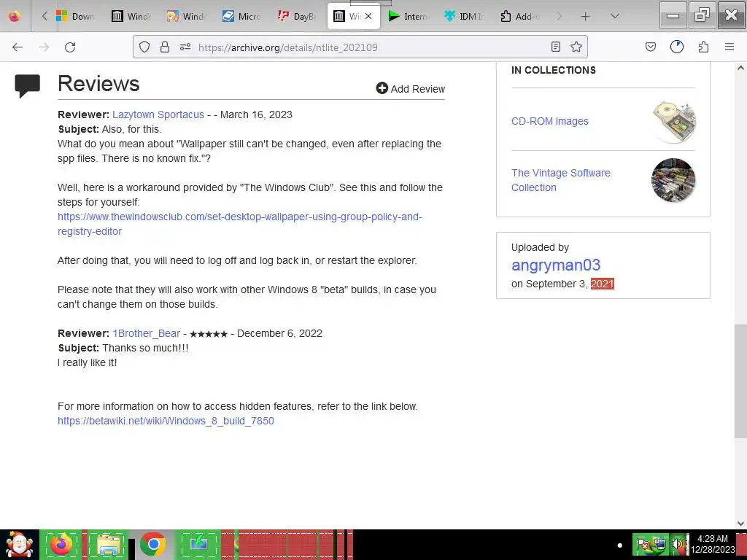747x560 pixels.
Task: Click the Vintage Software Collection thumbnail
Action: click(673, 180)
